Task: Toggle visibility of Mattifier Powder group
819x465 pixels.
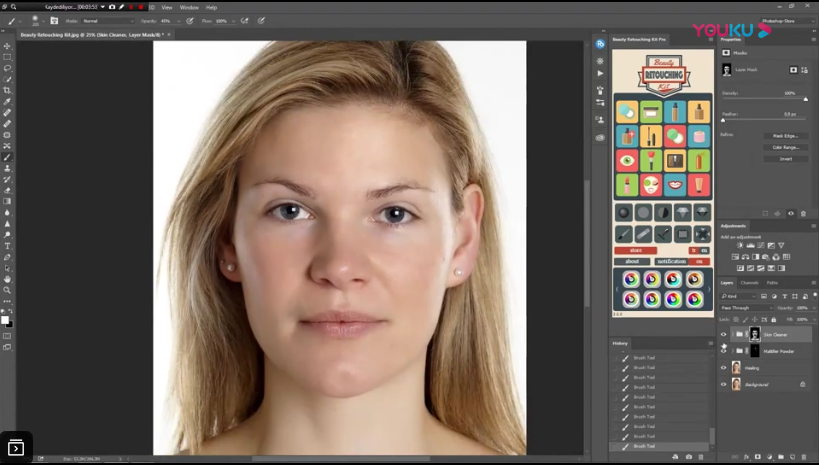Action: 723,351
